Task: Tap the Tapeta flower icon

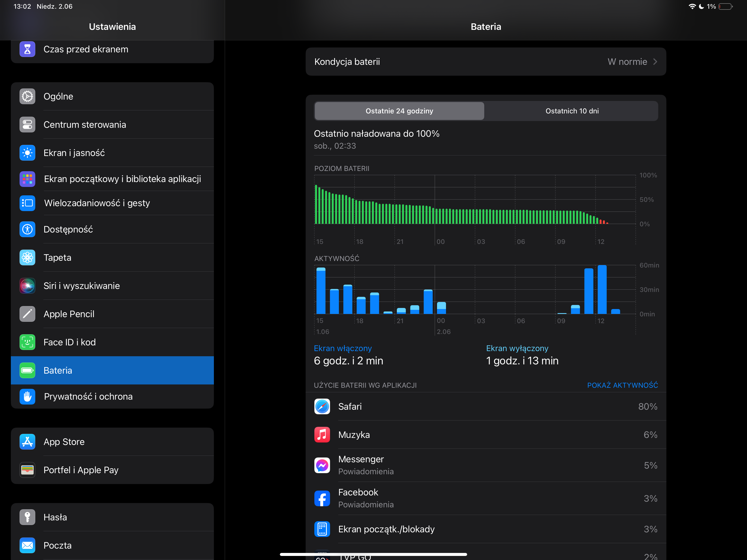Action: click(x=27, y=257)
